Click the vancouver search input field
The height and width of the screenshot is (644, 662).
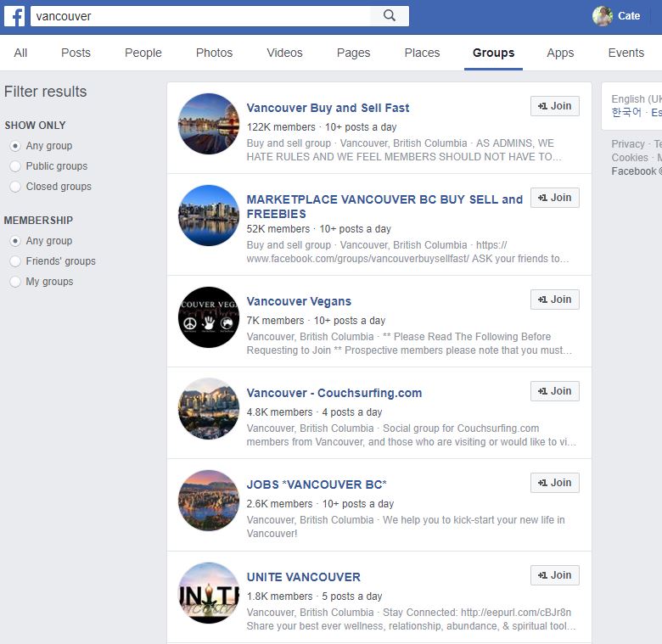point(200,16)
